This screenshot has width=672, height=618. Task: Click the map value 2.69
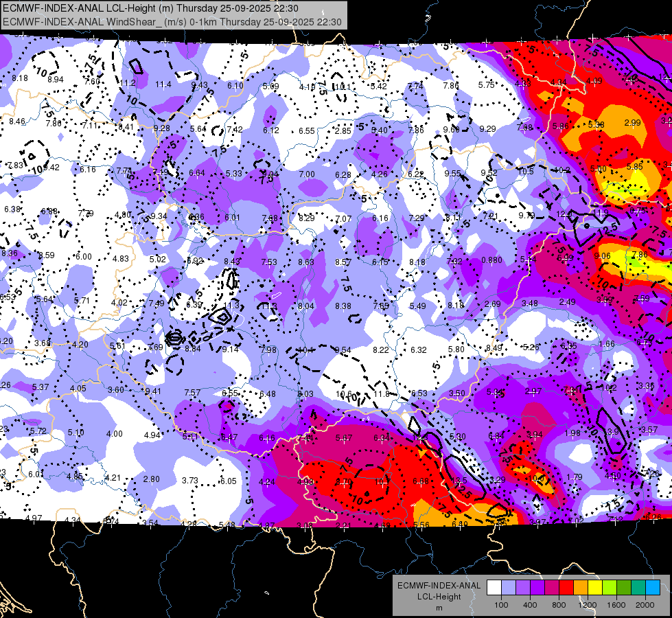click(492, 304)
